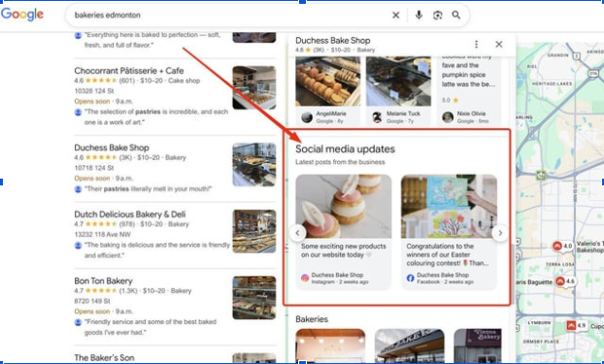View Dutch Delicious Bakery listing photo
This screenshot has height=364, width=604.
tap(254, 231)
